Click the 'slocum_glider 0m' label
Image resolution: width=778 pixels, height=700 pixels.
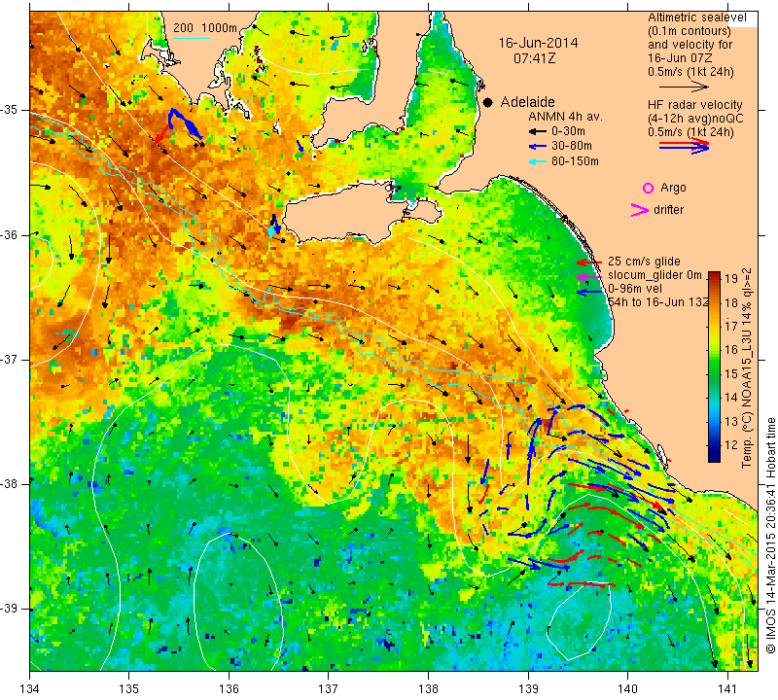[x=654, y=275]
